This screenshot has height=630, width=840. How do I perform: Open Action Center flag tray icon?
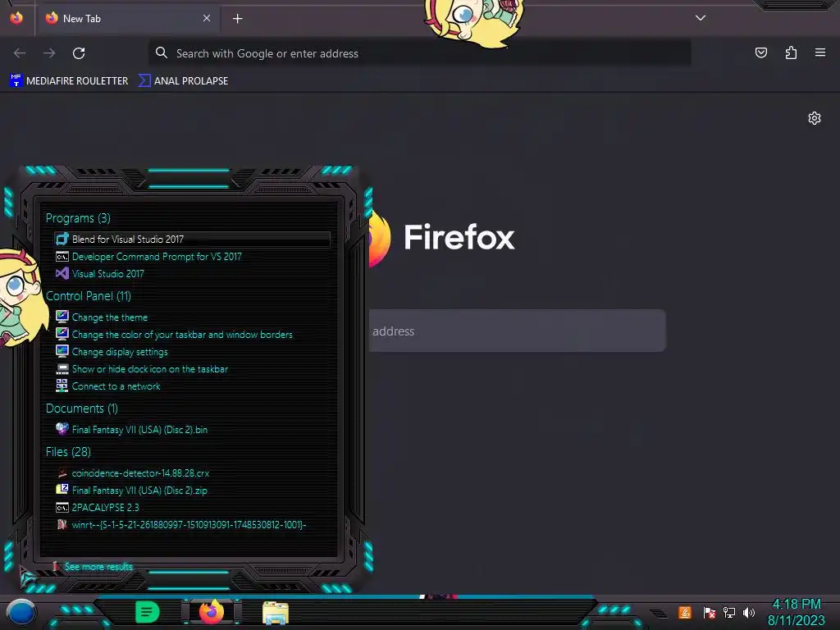point(710,612)
